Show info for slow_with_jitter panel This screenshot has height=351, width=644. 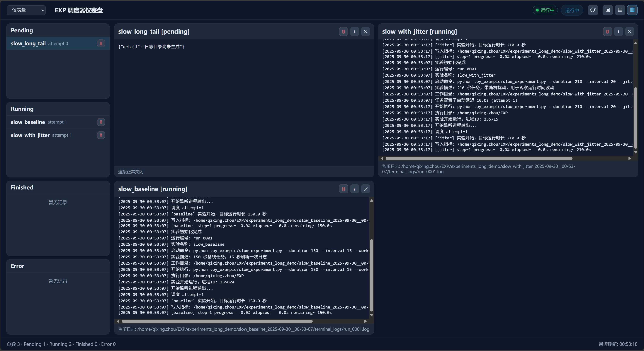click(618, 31)
